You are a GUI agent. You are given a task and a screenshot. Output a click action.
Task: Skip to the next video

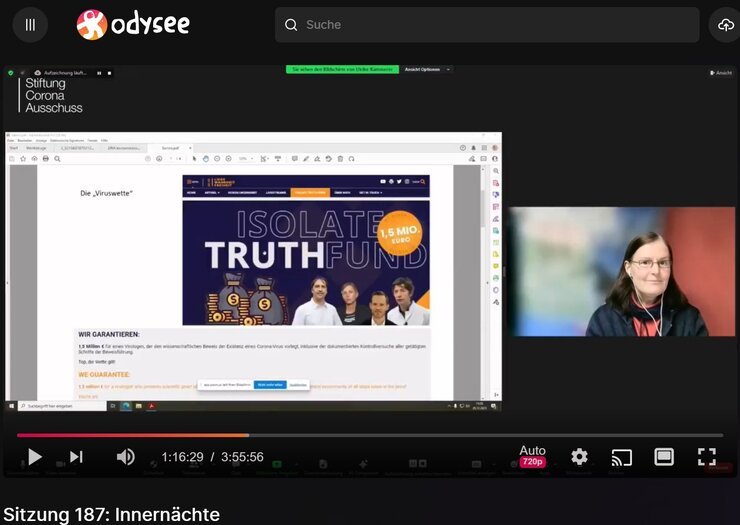[x=76, y=457]
